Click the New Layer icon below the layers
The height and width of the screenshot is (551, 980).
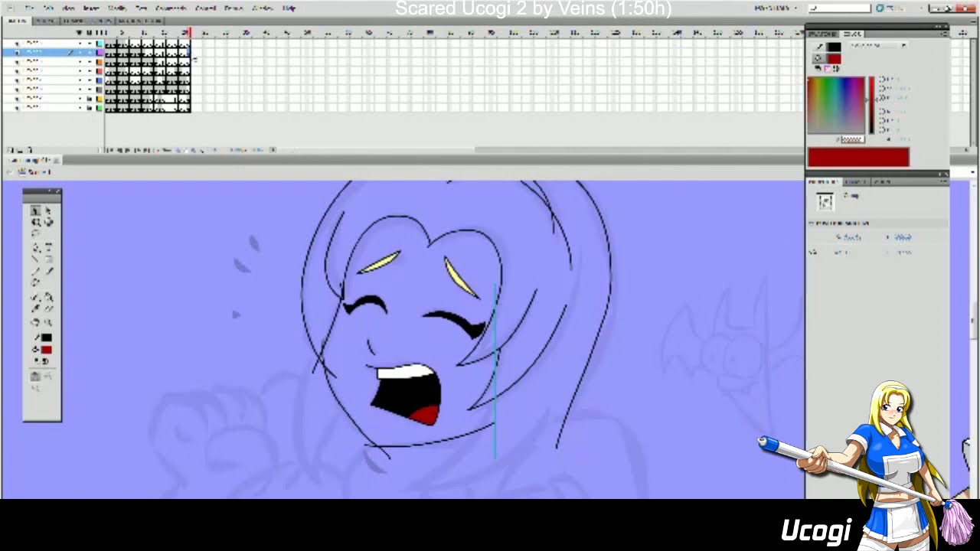10,150
